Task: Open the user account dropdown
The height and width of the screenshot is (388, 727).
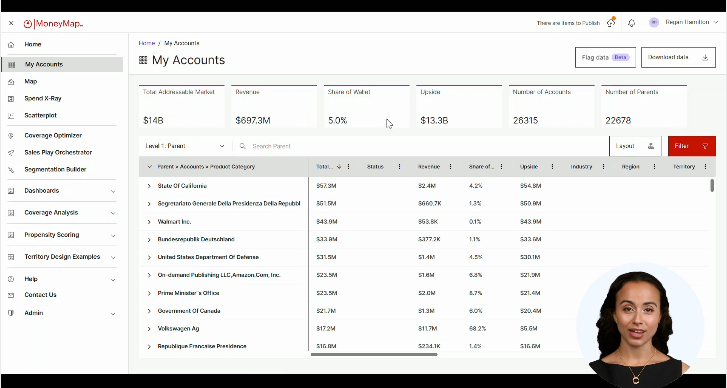Action: tap(692, 22)
